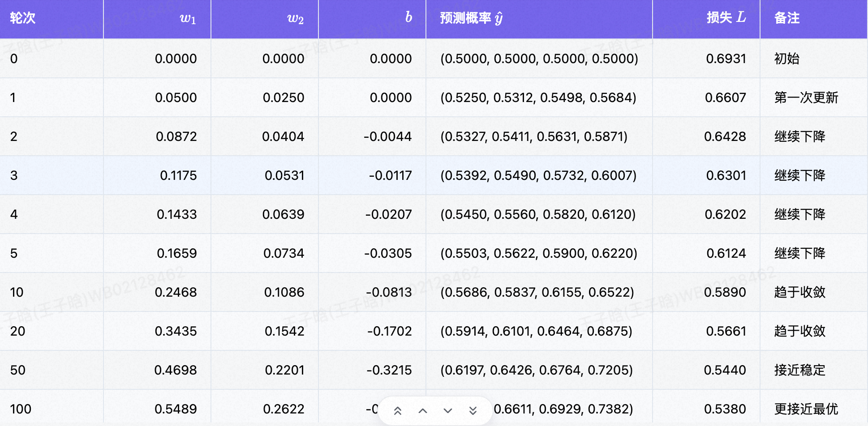The image size is (868, 426).
Task: Click the w₁ value 0.4698
Action: (x=176, y=370)
